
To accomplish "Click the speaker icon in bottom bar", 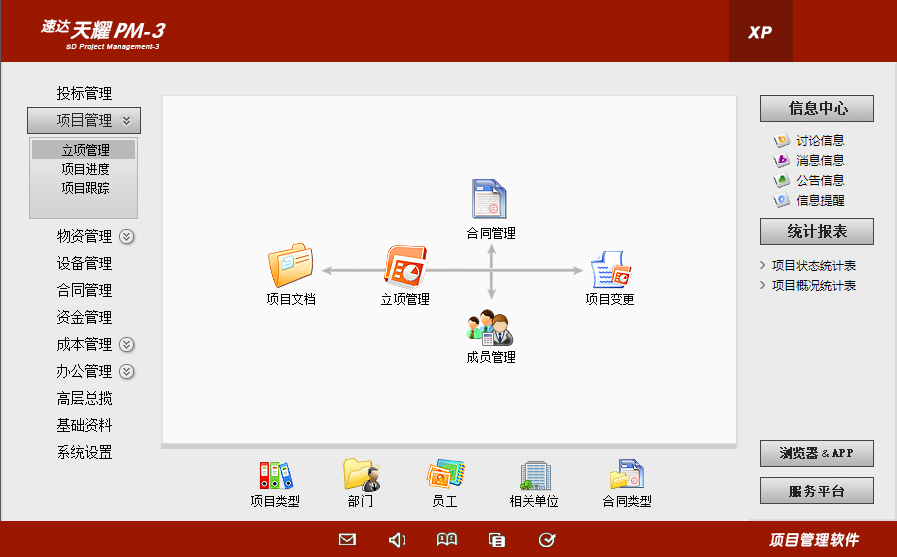I will [397, 540].
